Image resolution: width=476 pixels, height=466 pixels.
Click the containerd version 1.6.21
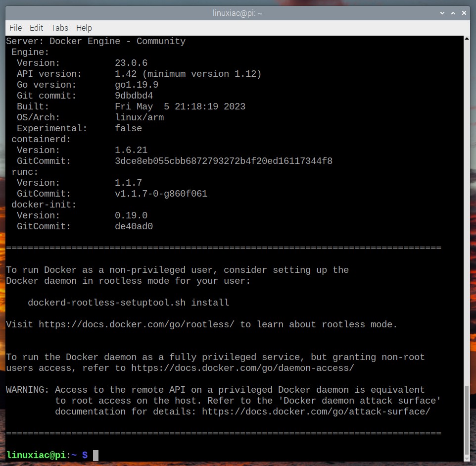(x=131, y=150)
